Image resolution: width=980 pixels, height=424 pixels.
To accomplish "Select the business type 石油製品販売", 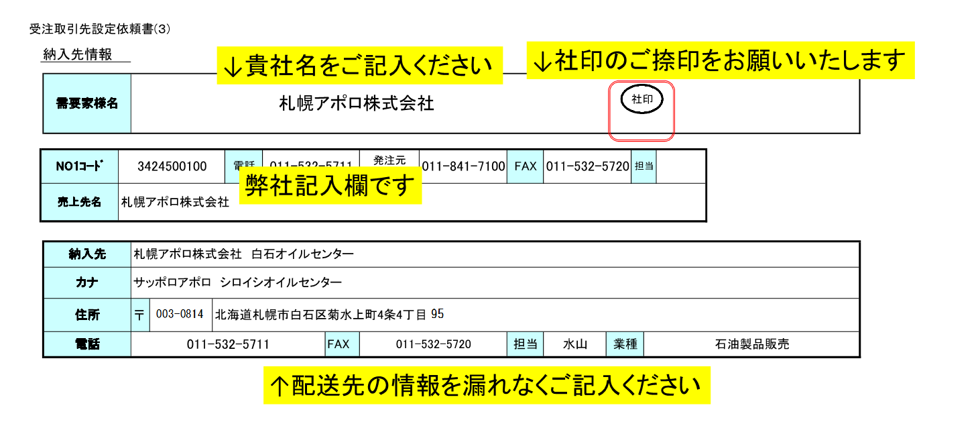I will coord(752,344).
